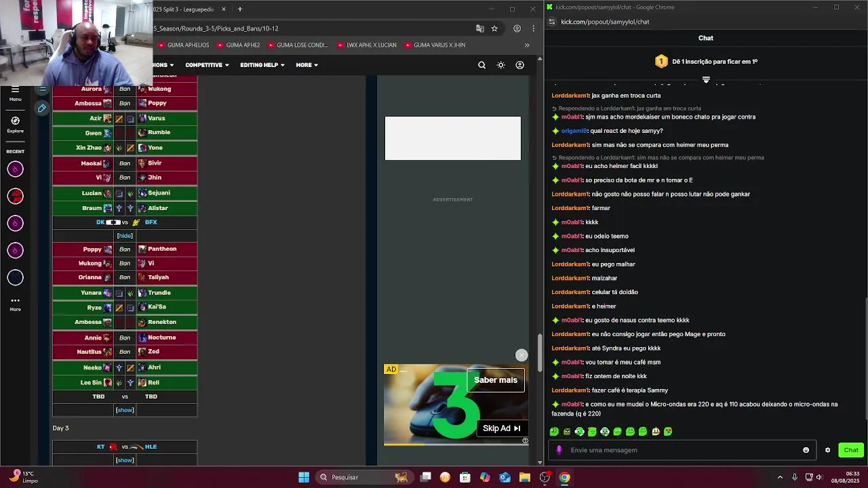Click the Saber mais ad button

click(496, 380)
